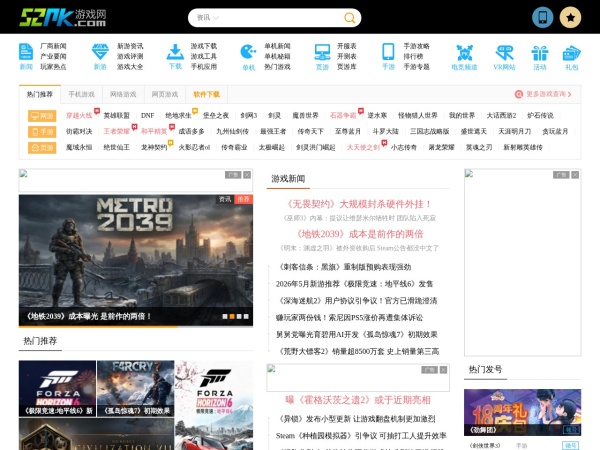
Task: Switch to the 软件下载 tab
Action: point(207,95)
